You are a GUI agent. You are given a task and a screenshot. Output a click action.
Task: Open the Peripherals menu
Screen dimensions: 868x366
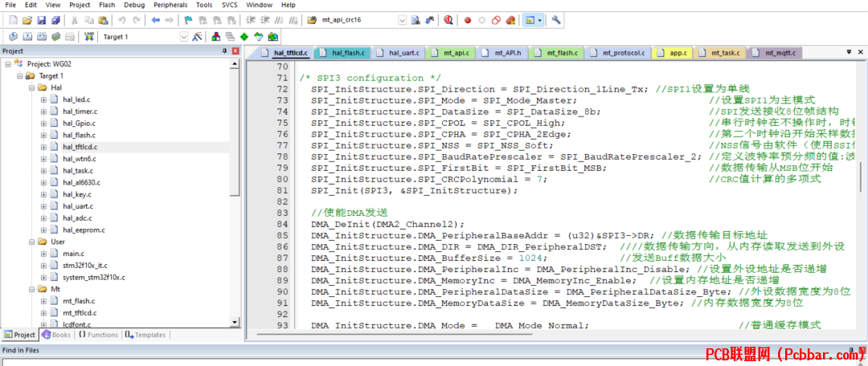(x=172, y=5)
